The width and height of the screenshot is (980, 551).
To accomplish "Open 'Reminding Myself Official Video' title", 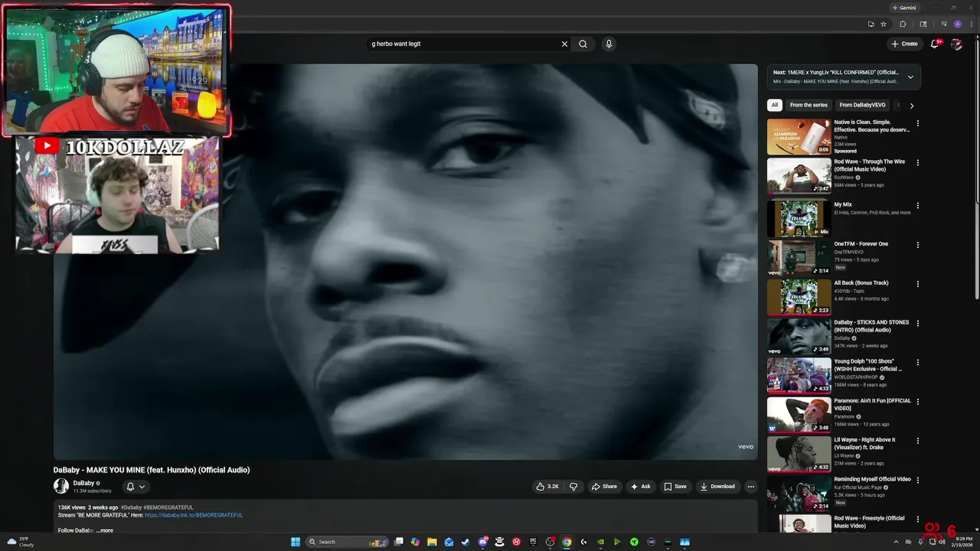I will tap(872, 479).
